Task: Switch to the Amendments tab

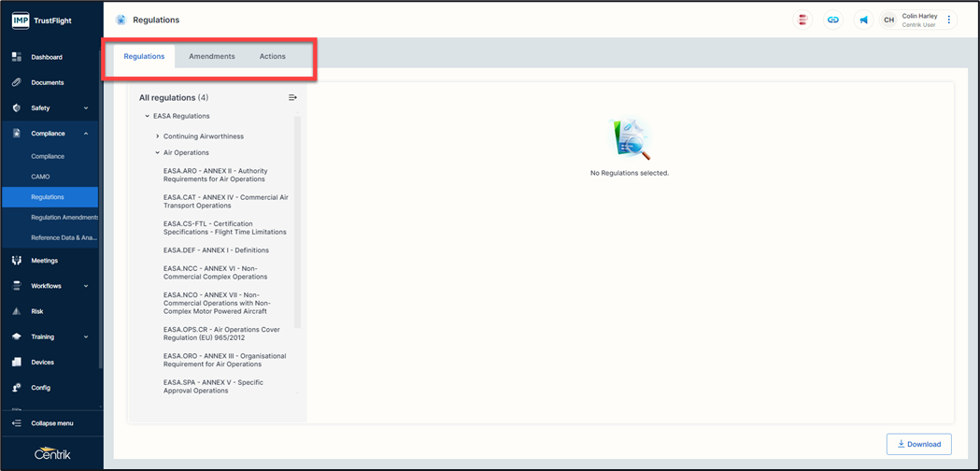Action: [212, 56]
